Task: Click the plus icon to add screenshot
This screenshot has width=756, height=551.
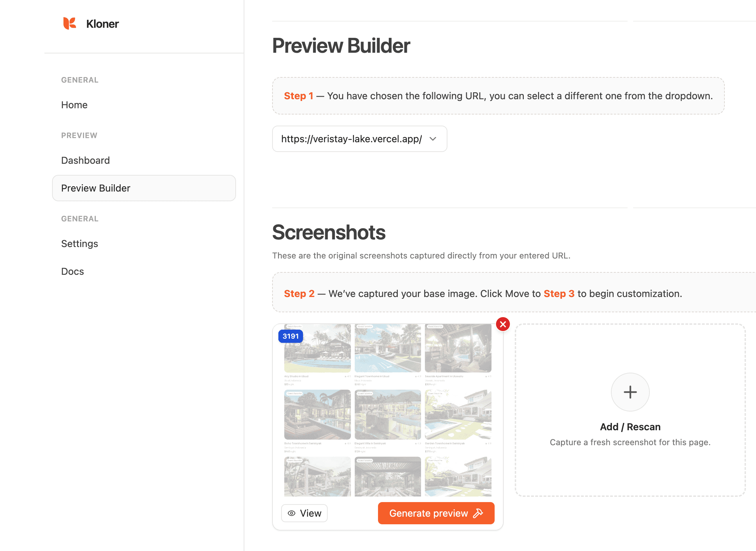Action: click(630, 392)
